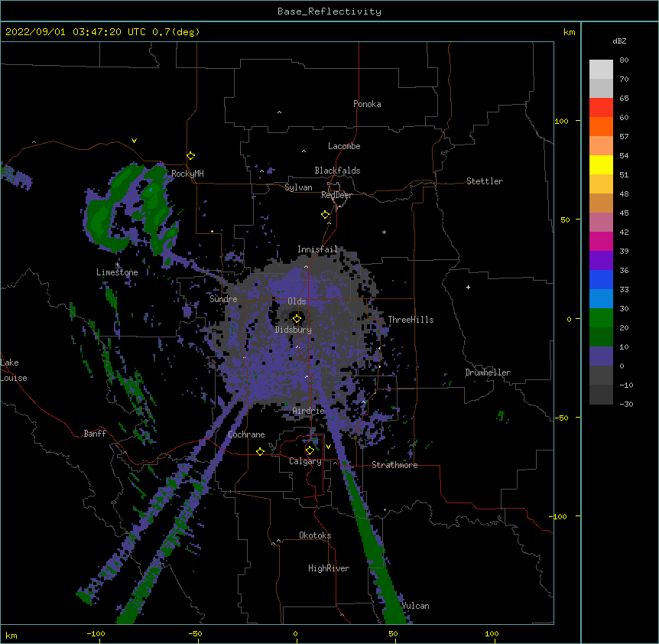Click the Stettler label
The image size is (659, 644).
(x=485, y=181)
